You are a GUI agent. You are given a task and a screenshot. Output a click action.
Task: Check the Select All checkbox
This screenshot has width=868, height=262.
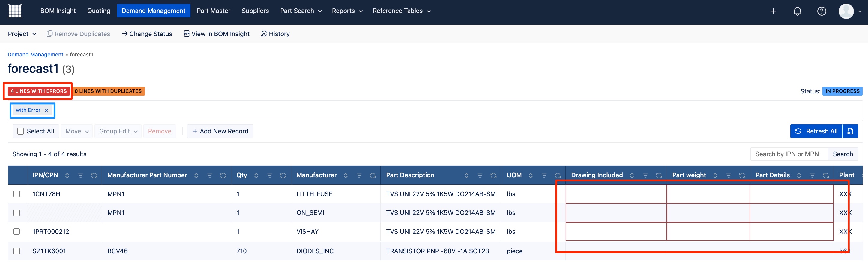click(21, 131)
